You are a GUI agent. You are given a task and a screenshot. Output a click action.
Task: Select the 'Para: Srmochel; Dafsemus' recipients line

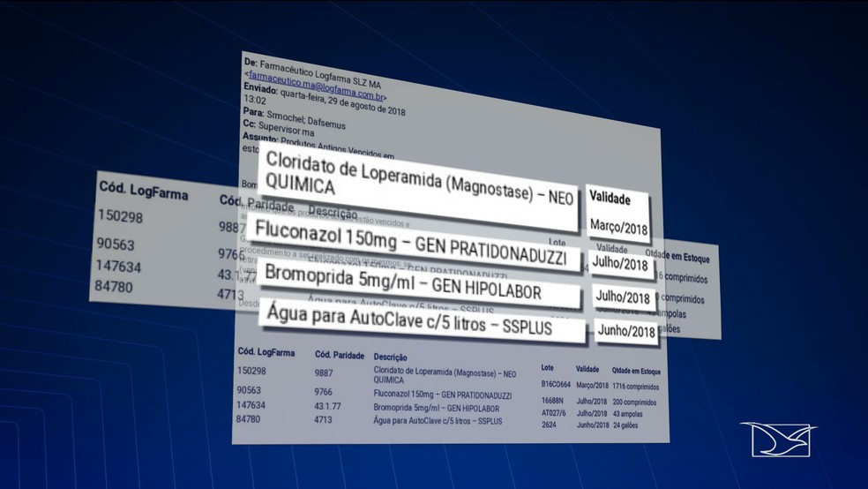(294, 118)
